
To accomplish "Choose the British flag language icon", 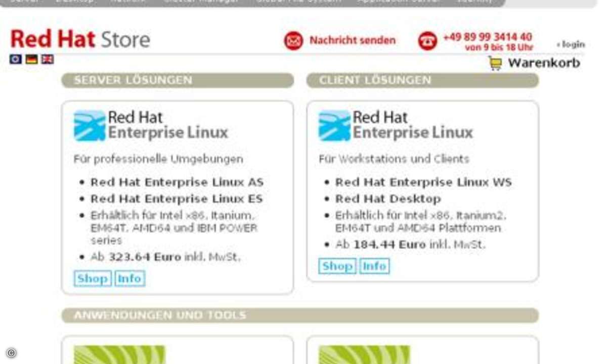I will click(48, 59).
